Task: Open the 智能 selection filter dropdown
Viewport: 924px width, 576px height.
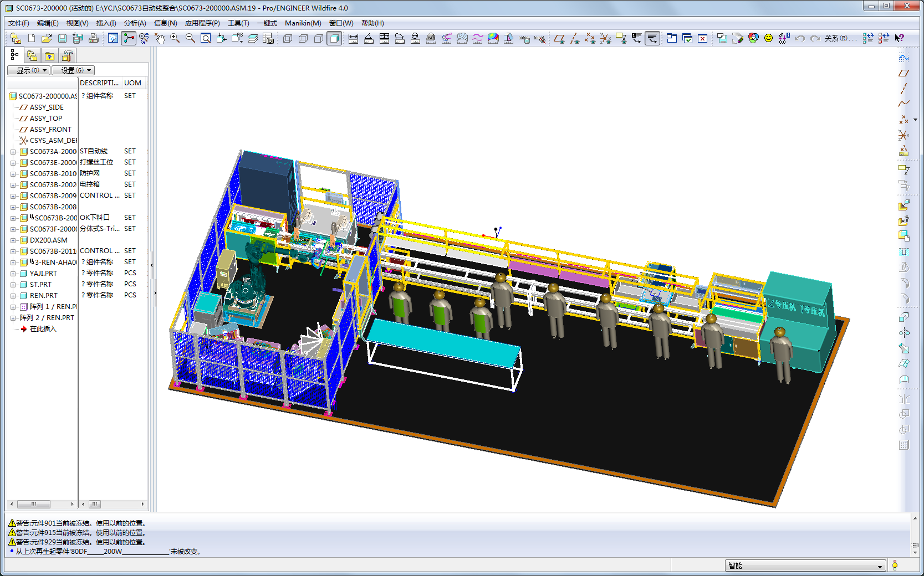Action: [x=805, y=565]
